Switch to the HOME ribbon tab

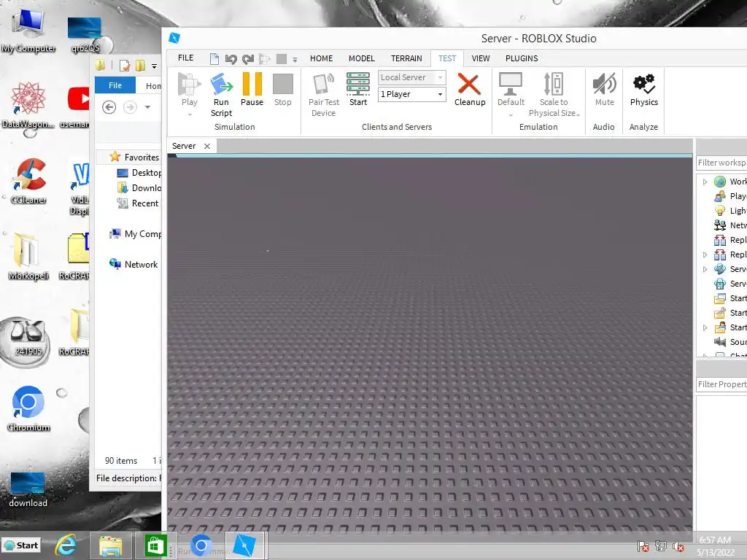tap(321, 58)
